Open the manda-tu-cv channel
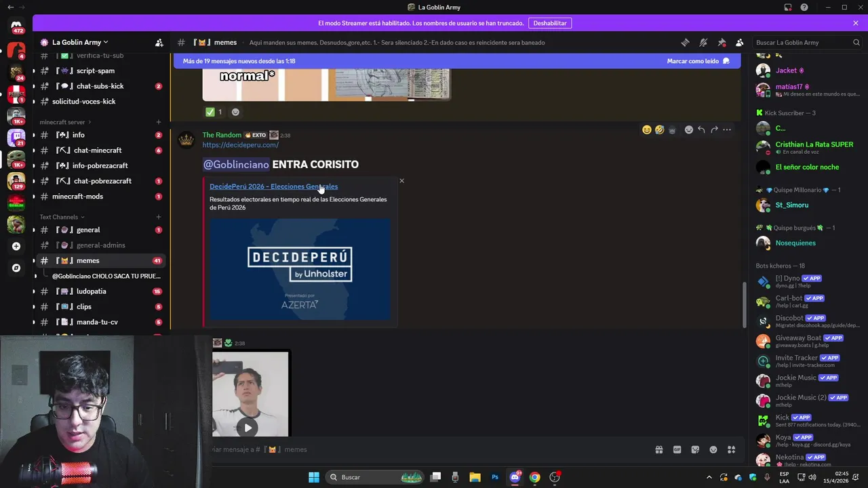The width and height of the screenshot is (868, 488). 101,322
